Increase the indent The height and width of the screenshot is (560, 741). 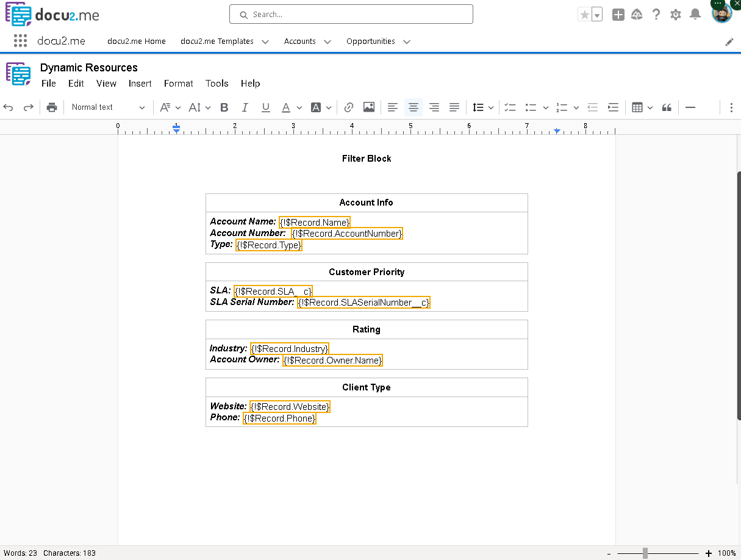614,107
